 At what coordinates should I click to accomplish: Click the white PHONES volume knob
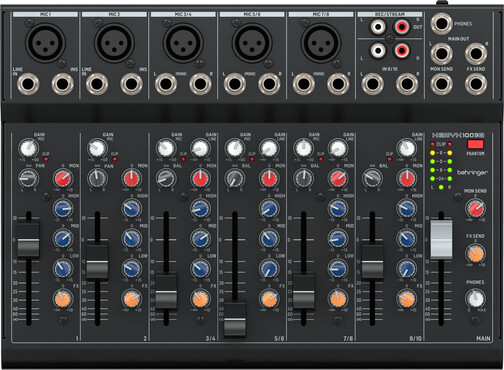pos(476,298)
